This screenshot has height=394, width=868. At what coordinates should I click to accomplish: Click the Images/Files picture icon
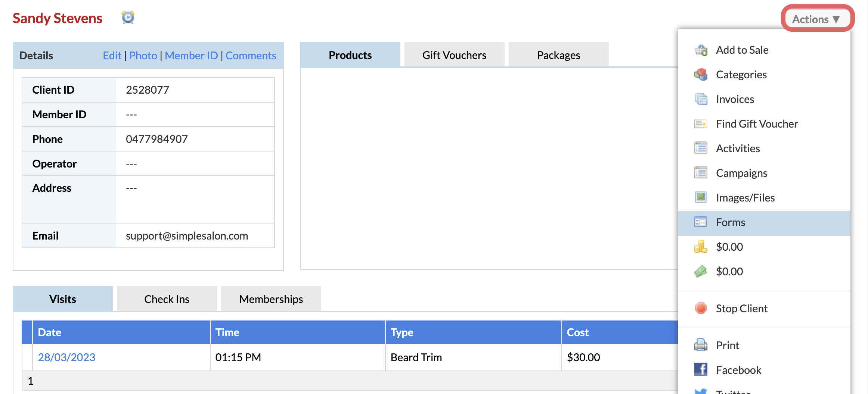[701, 197]
